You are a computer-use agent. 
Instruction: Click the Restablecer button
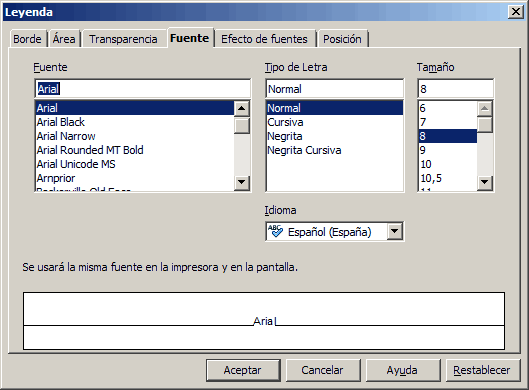pos(482,370)
